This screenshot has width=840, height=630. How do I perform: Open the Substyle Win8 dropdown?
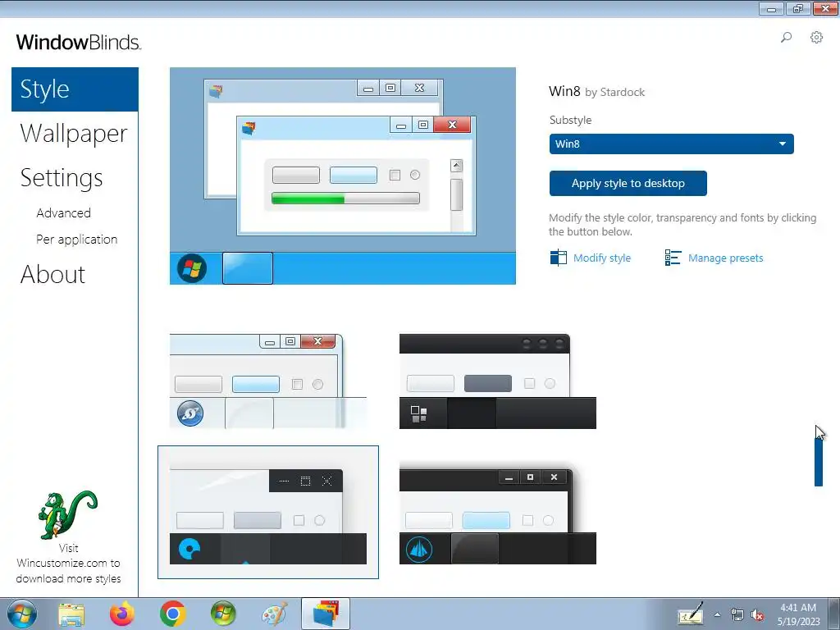pos(671,144)
